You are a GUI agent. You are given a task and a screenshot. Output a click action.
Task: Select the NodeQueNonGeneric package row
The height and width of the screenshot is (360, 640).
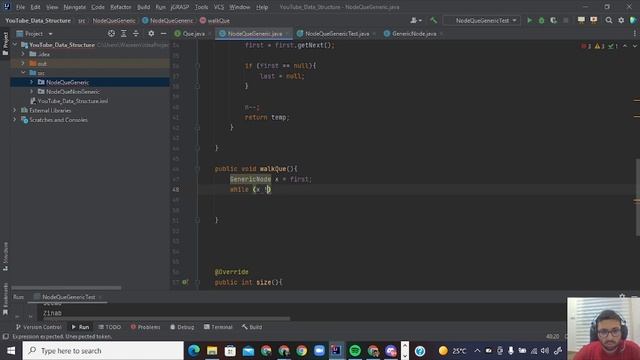[x=90, y=91]
